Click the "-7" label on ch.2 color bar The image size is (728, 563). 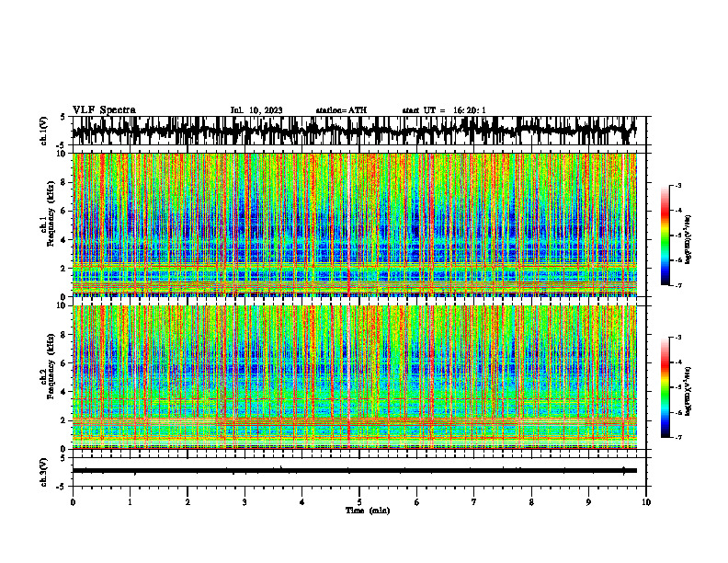tap(678, 438)
